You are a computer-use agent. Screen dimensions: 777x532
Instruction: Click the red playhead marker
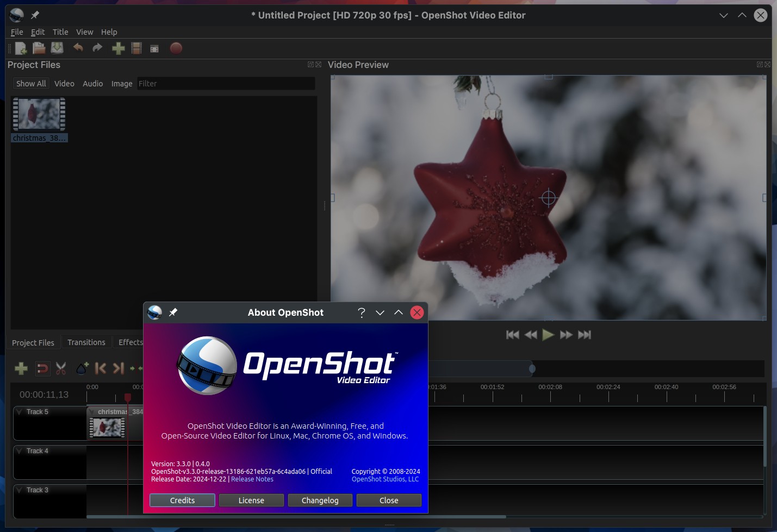pos(128,398)
